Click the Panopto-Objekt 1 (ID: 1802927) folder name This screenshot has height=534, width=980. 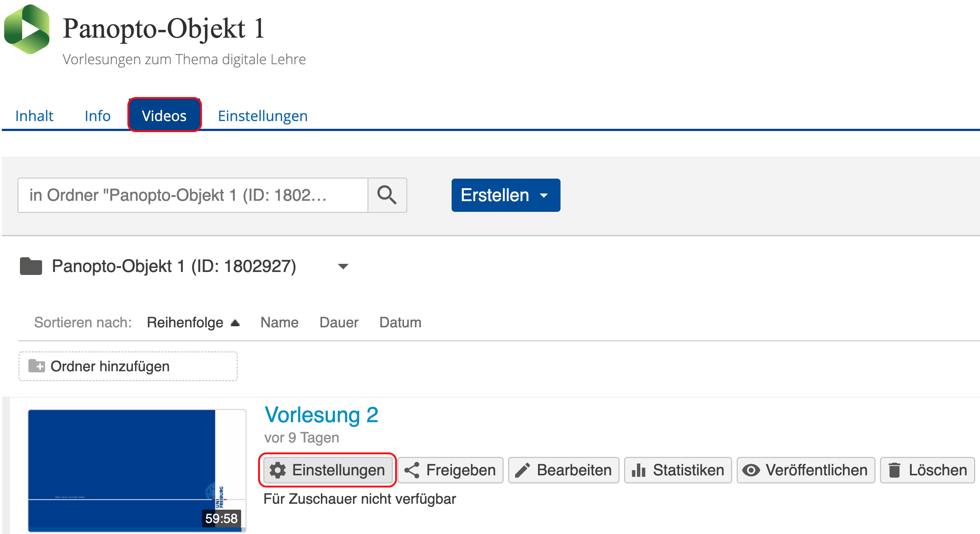(174, 266)
